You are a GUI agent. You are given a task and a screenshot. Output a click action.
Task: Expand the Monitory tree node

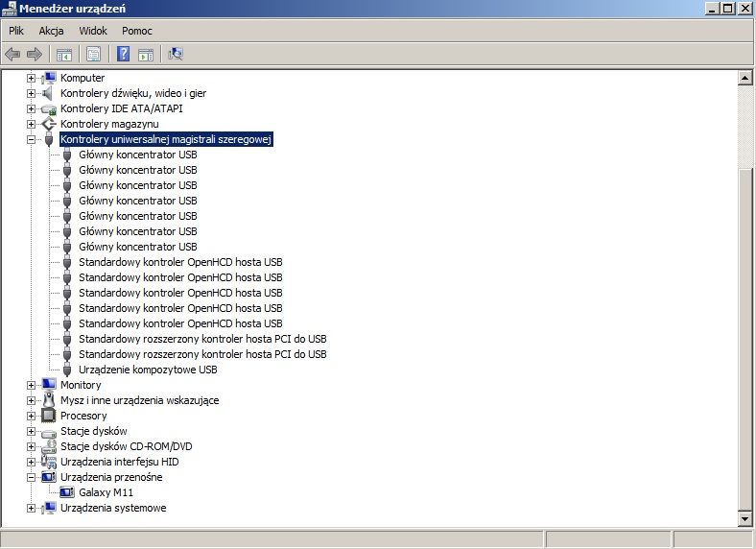32,385
